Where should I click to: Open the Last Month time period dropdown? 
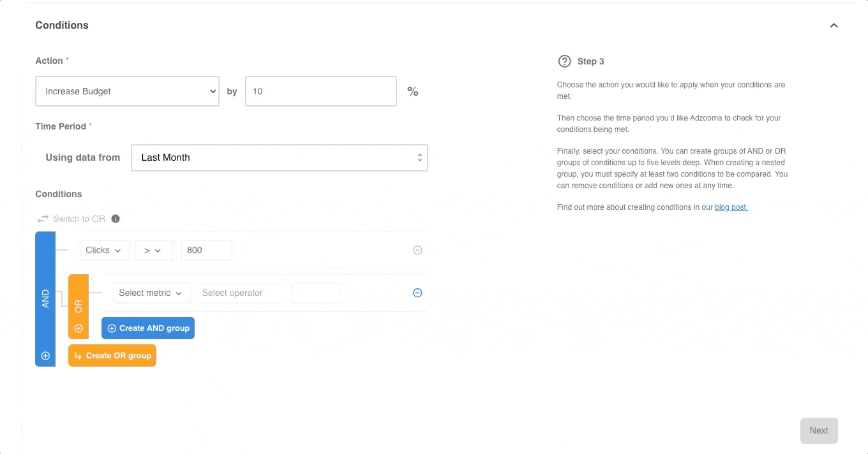[280, 157]
